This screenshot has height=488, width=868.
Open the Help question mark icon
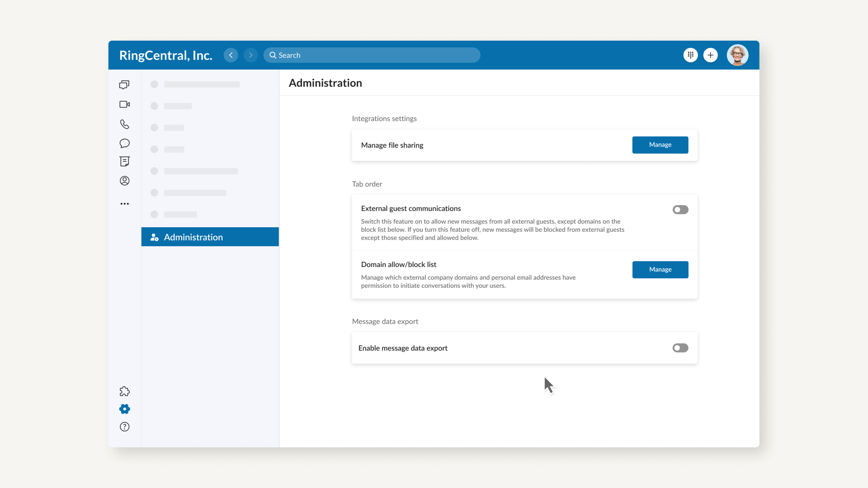[124, 427]
